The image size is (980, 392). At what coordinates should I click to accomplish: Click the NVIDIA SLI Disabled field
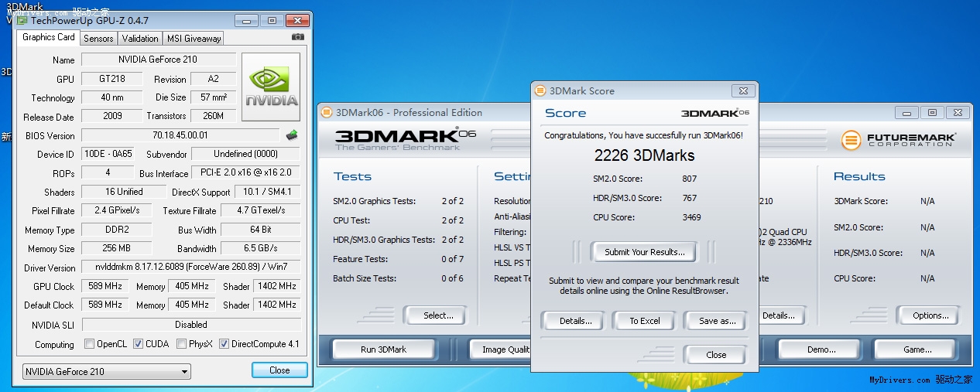point(190,325)
